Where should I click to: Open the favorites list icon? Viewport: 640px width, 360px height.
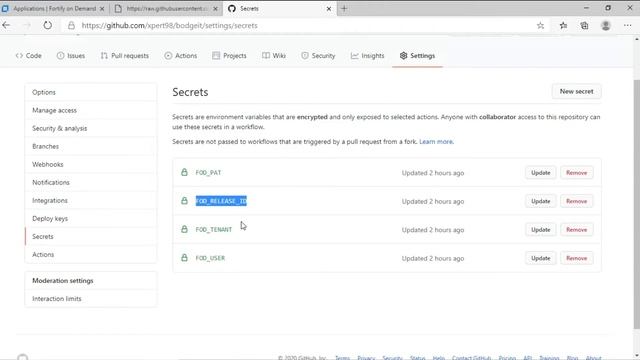pos(563,25)
